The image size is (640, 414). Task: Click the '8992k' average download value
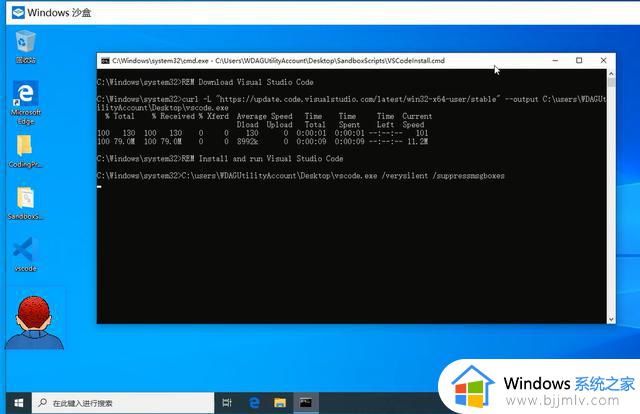point(247,141)
